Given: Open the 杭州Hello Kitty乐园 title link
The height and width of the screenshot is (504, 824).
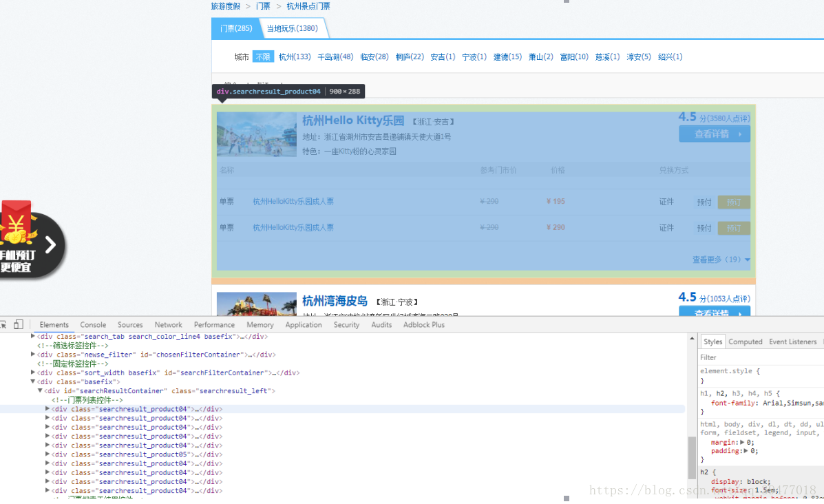Looking at the screenshot, I should 353,120.
